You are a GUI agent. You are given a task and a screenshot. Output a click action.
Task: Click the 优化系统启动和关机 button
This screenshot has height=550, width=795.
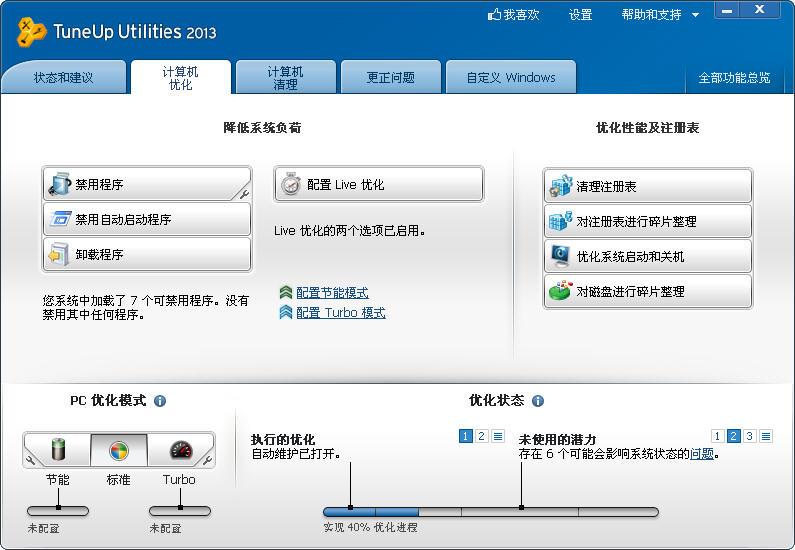[648, 256]
